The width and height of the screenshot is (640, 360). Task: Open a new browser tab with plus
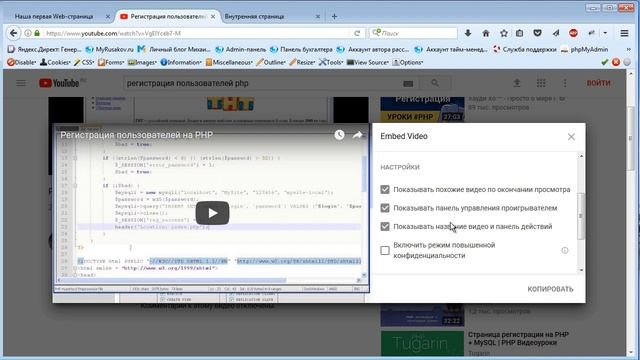tap(334, 16)
